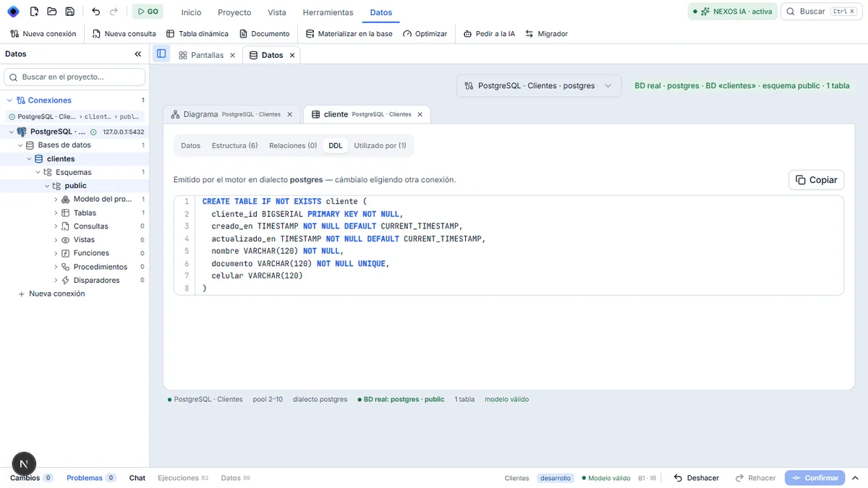
Task: Open the Inicio menu tab
Action: [191, 12]
